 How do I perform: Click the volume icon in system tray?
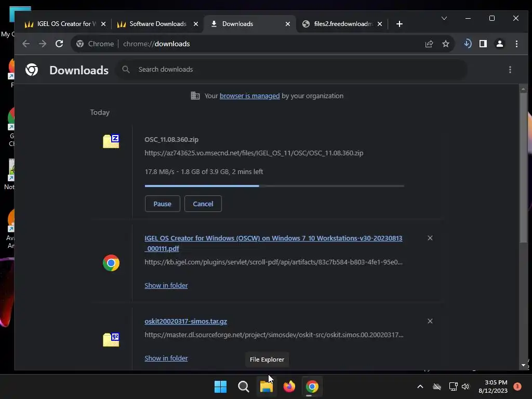(x=465, y=387)
